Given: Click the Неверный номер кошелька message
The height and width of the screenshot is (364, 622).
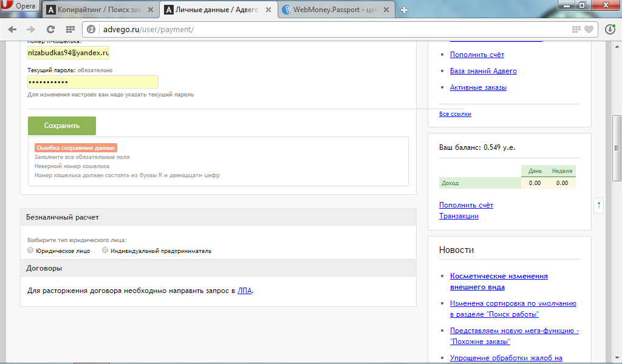Looking at the screenshot, I should tap(72, 166).
